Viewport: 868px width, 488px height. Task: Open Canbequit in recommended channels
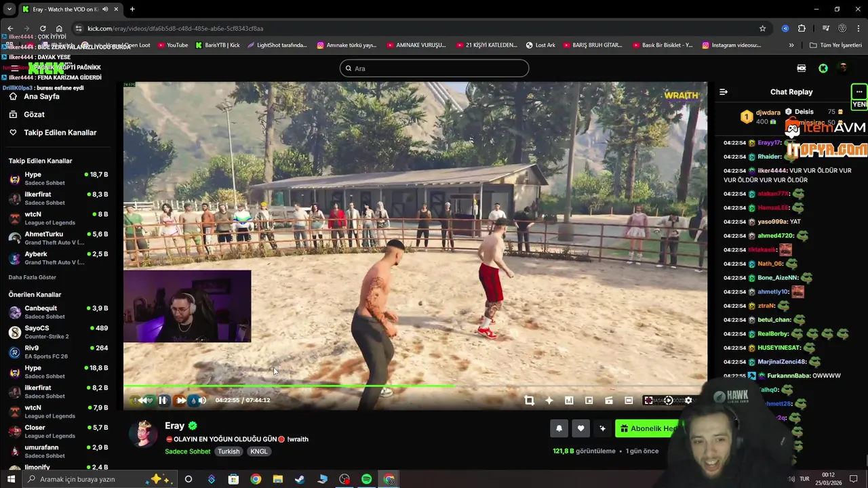(x=58, y=312)
